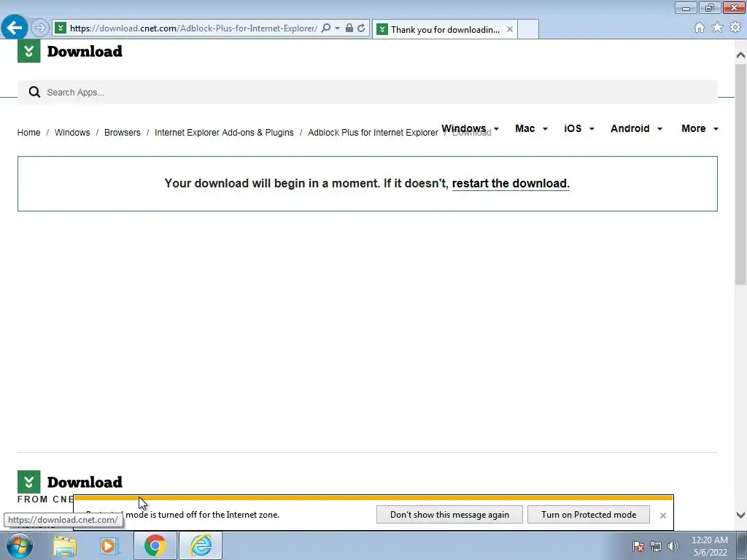Click the page favicon left of URL
The height and width of the screenshot is (560, 747).
click(x=61, y=28)
